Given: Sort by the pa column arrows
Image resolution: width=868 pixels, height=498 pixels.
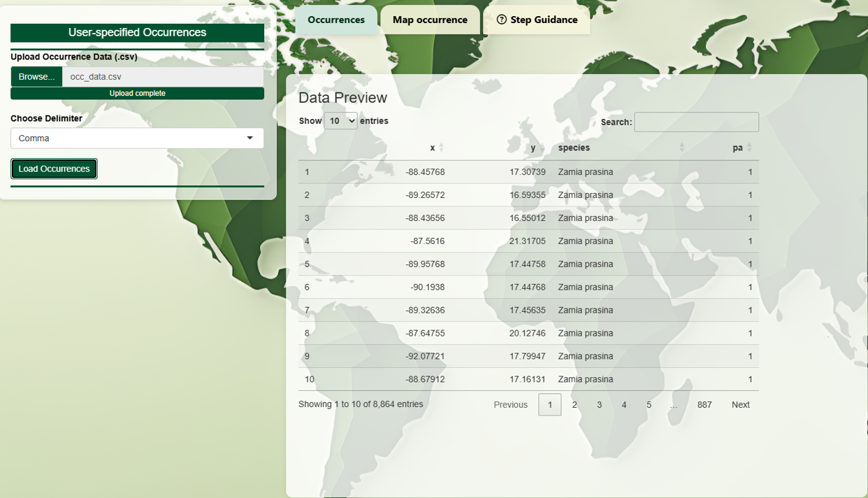Looking at the screenshot, I should tap(749, 148).
